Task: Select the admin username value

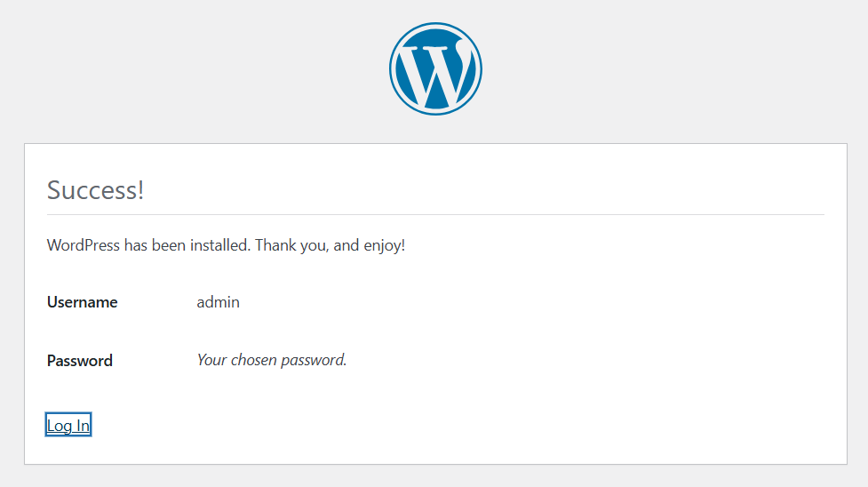Action: 218,302
